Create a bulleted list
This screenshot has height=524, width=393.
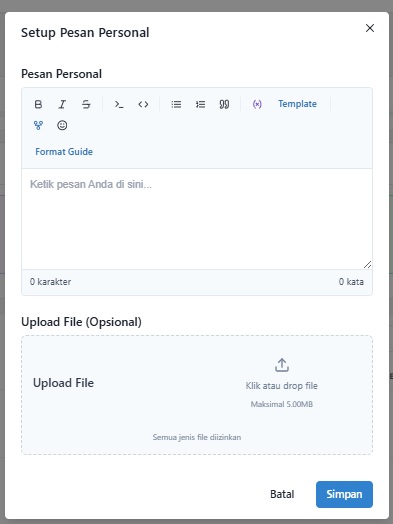[x=176, y=104]
